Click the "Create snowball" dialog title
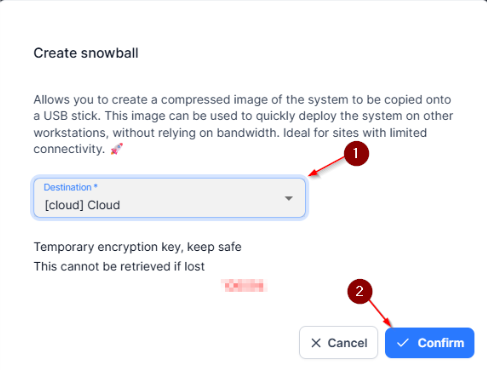 coord(86,53)
